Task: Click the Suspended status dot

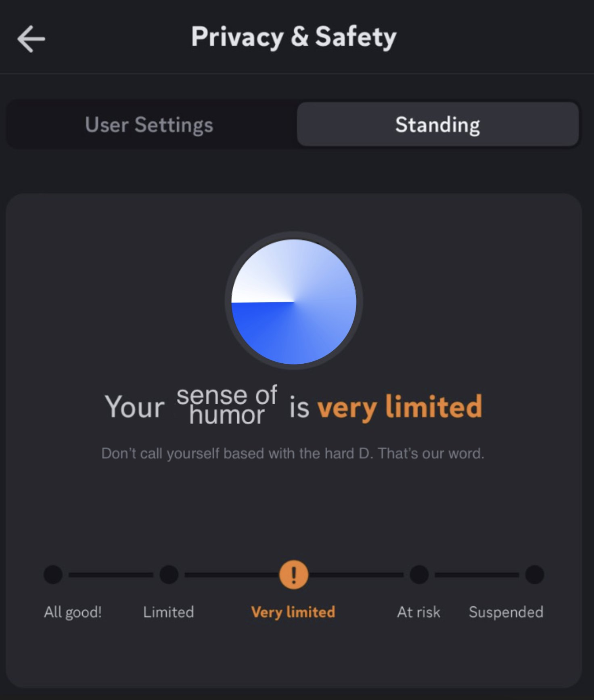Action: (535, 574)
